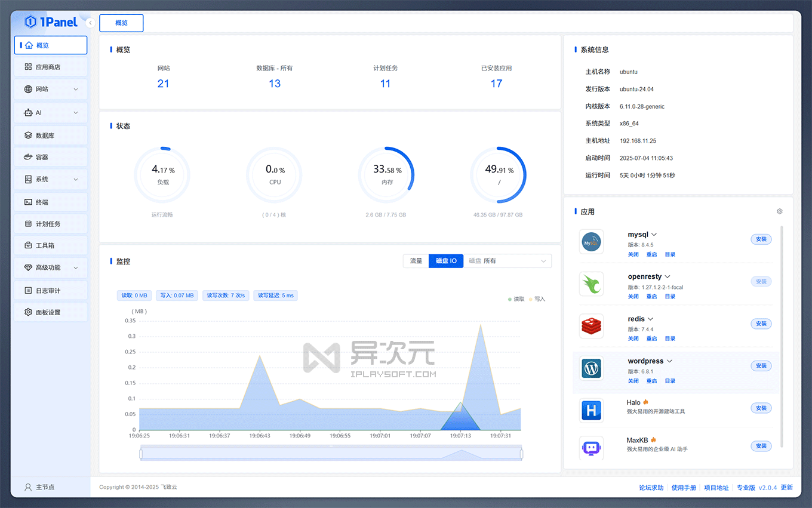Open 面板设置 in the sidebar
Viewport: 812px width, 508px height.
(x=51, y=312)
